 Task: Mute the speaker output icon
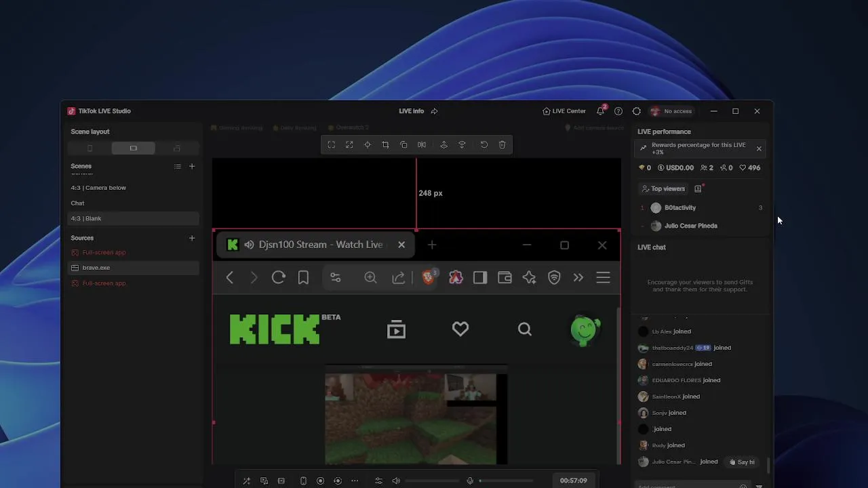396,481
